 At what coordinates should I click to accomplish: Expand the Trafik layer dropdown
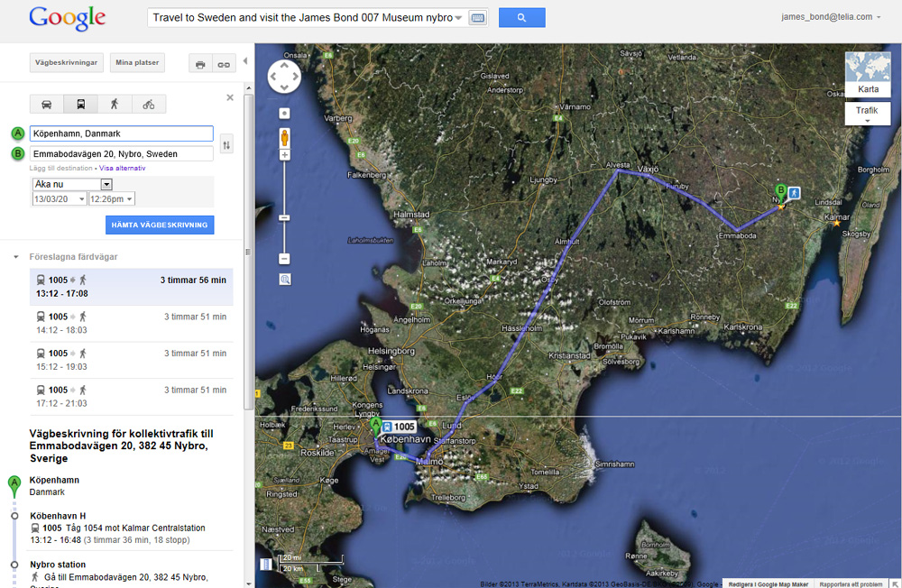point(868,115)
